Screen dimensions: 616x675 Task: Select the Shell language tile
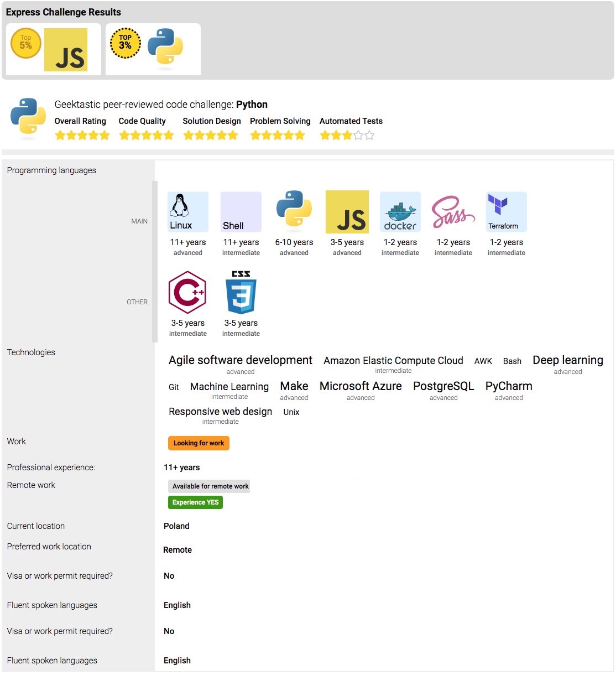click(x=241, y=212)
